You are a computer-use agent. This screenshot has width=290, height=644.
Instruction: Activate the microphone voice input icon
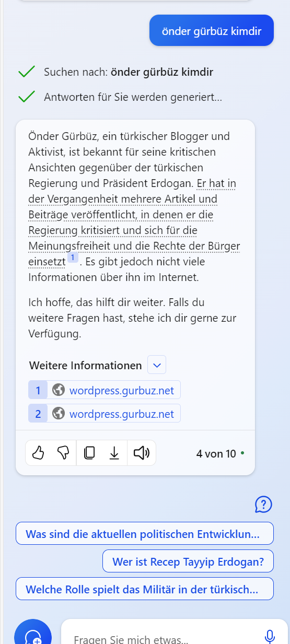(270, 636)
